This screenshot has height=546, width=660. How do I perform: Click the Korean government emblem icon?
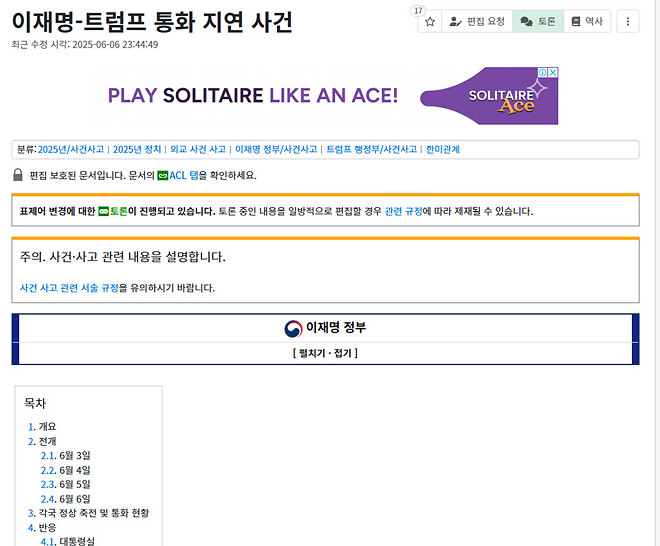click(x=293, y=328)
